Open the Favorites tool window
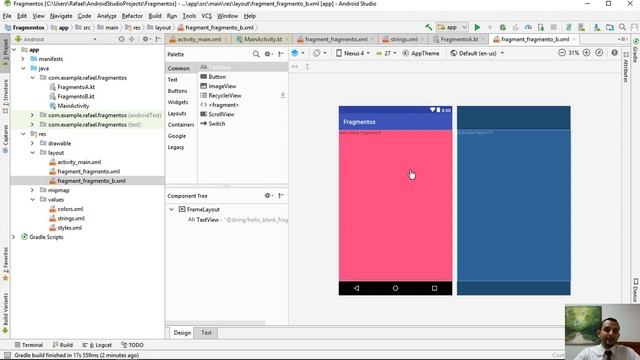The height and width of the screenshot is (360, 640). tap(5, 264)
